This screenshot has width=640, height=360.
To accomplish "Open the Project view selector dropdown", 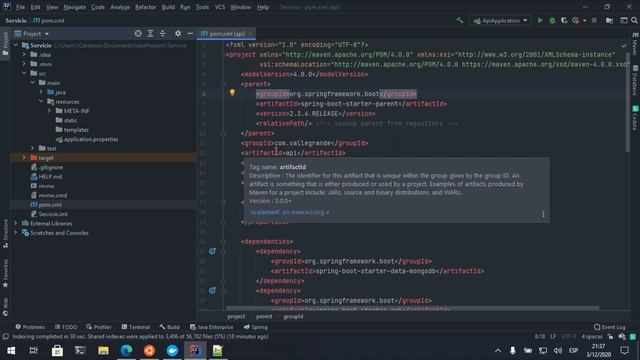I will coord(32,33).
